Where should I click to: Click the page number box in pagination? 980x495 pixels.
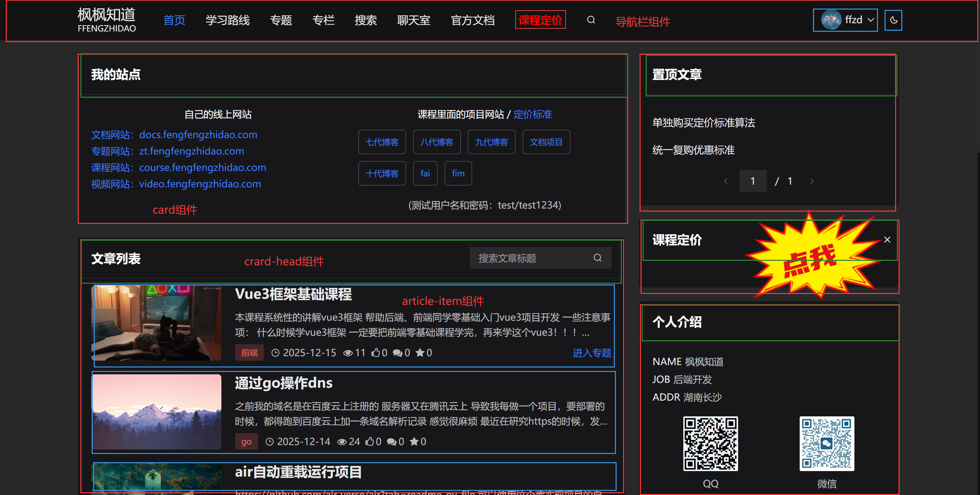pos(752,181)
